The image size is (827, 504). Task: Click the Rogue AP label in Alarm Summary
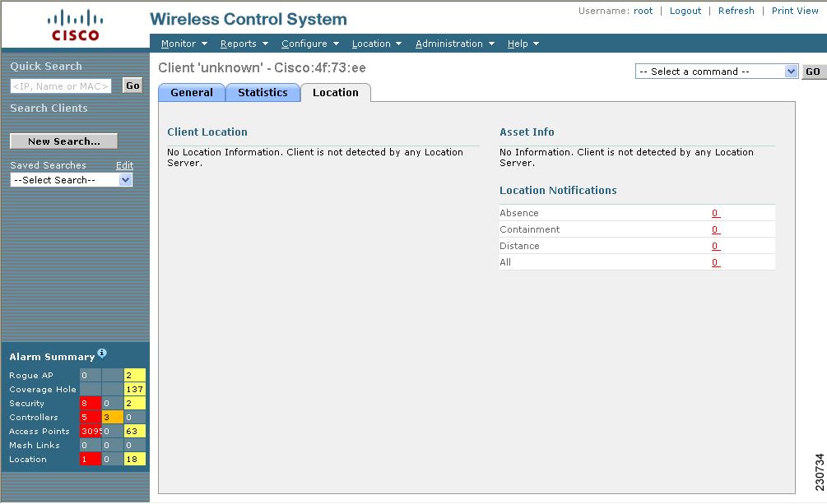pyautogui.click(x=31, y=376)
